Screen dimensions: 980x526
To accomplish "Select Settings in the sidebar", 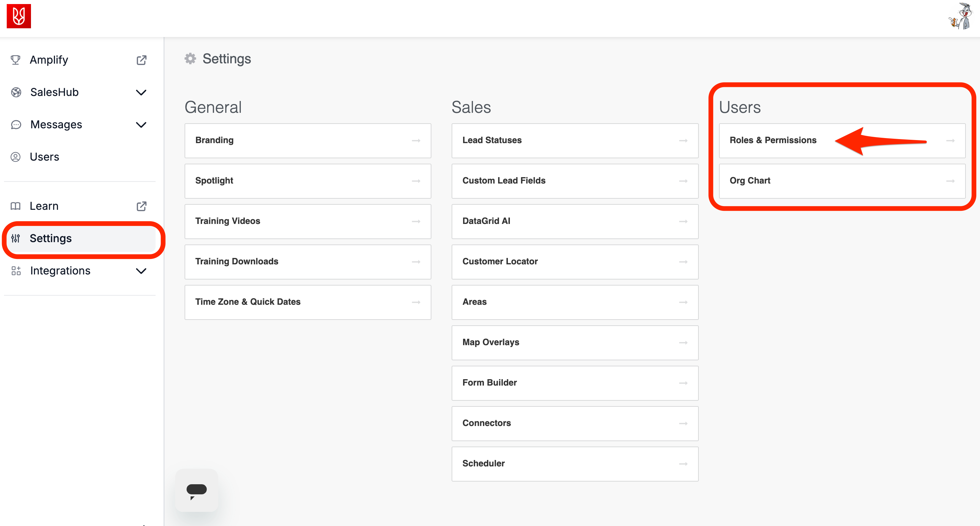I will coord(51,238).
